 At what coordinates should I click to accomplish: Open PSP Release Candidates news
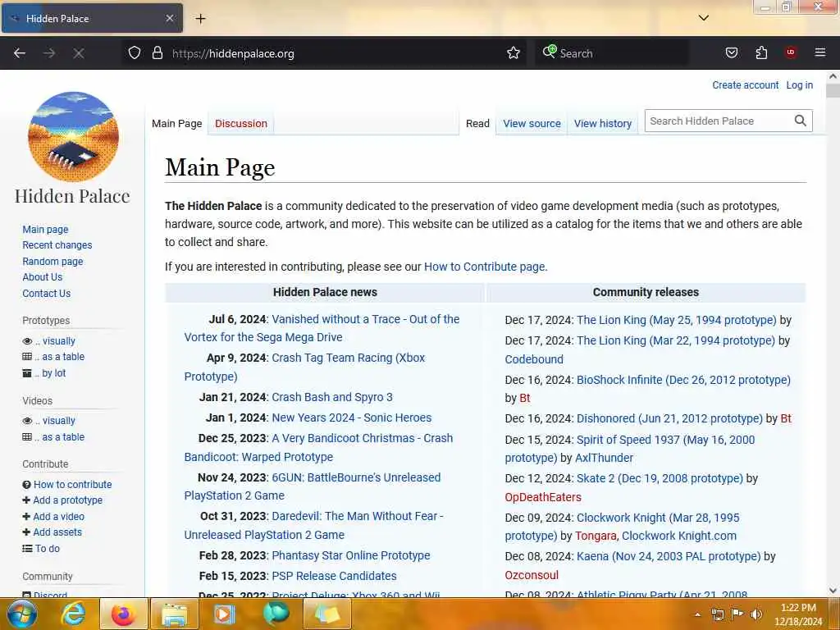335,576
